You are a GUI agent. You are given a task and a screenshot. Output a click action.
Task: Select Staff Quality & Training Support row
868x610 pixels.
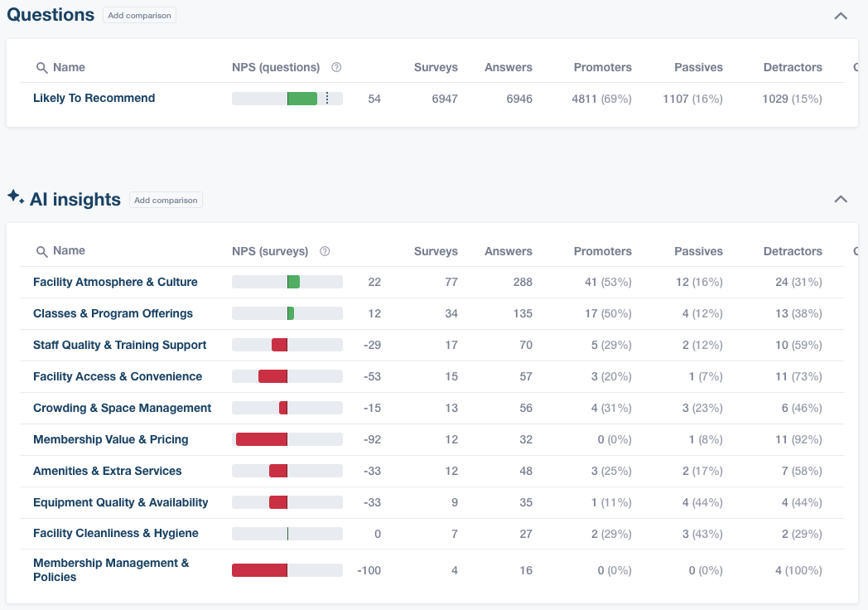[x=119, y=345]
